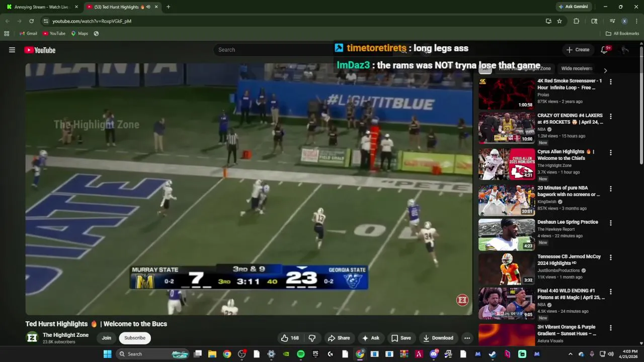Open the Chrome media controls icon

(612, 21)
